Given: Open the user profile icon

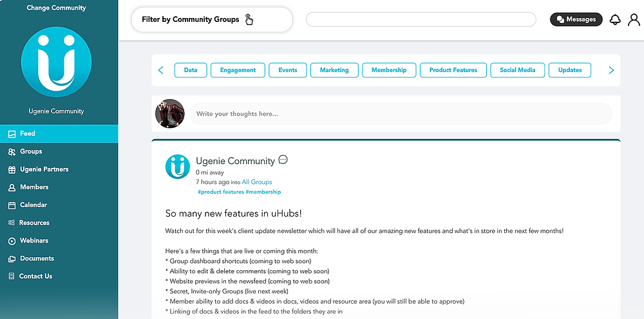Looking at the screenshot, I should [634, 19].
